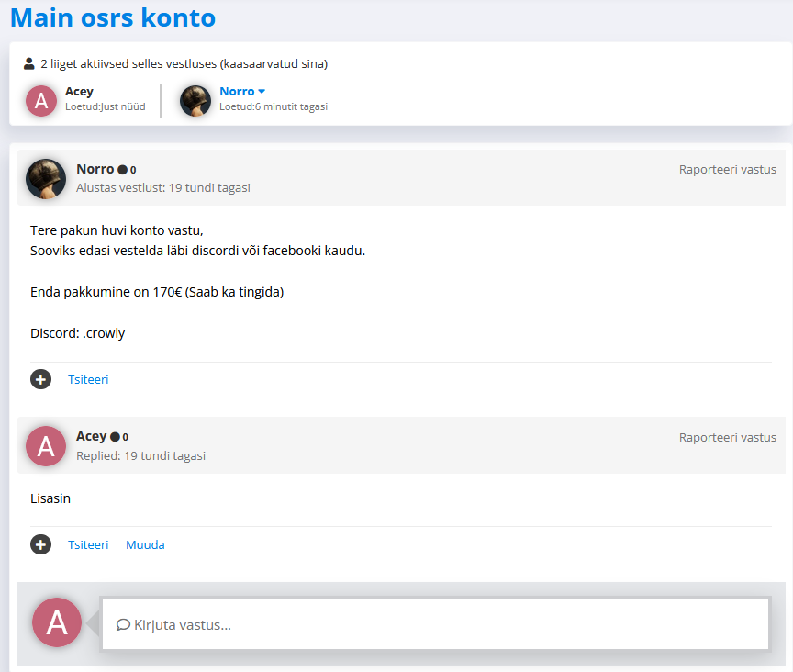Click Norro's helmet avatar in the participants list

coord(195,100)
